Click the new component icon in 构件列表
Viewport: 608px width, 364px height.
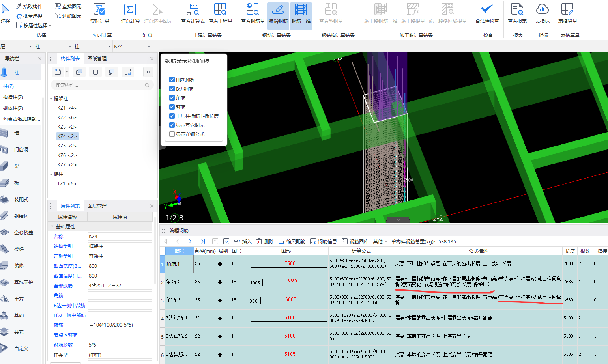pyautogui.click(x=58, y=72)
